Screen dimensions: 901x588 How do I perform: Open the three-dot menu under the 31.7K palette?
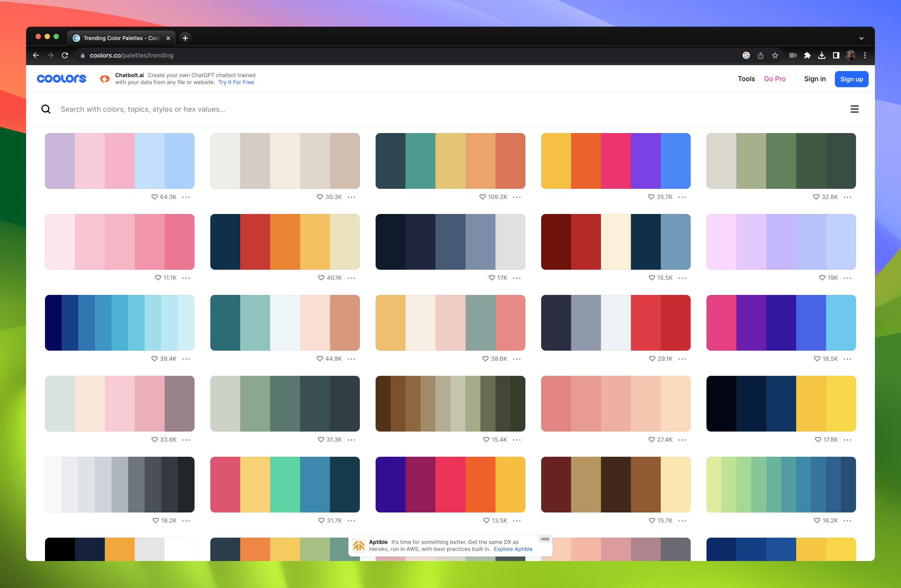tap(352, 521)
